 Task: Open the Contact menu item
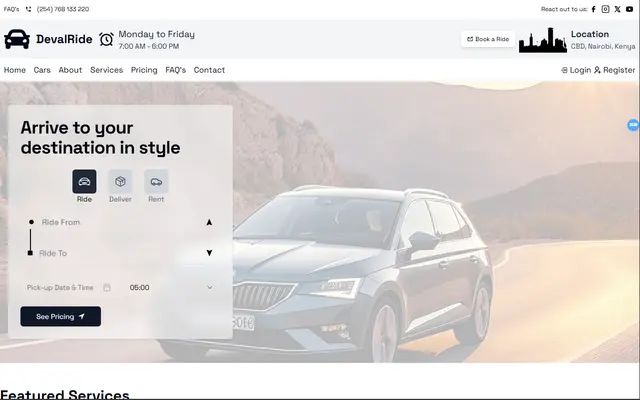[209, 70]
